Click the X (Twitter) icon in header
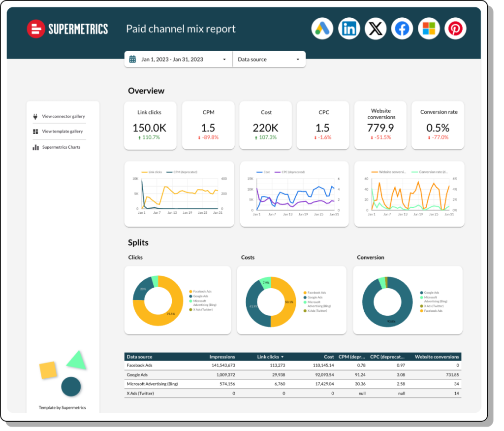The width and height of the screenshot is (504, 431). [376, 29]
